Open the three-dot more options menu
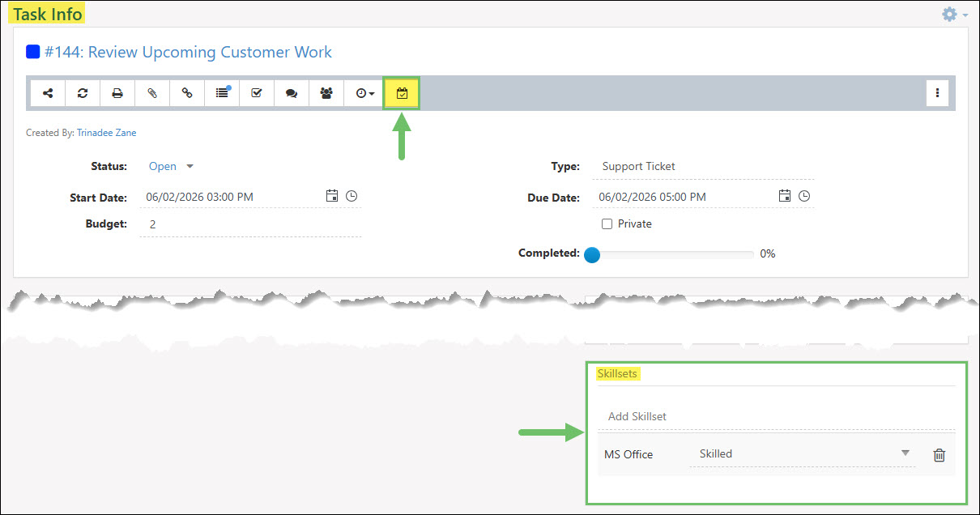The height and width of the screenshot is (515, 980). [x=937, y=93]
